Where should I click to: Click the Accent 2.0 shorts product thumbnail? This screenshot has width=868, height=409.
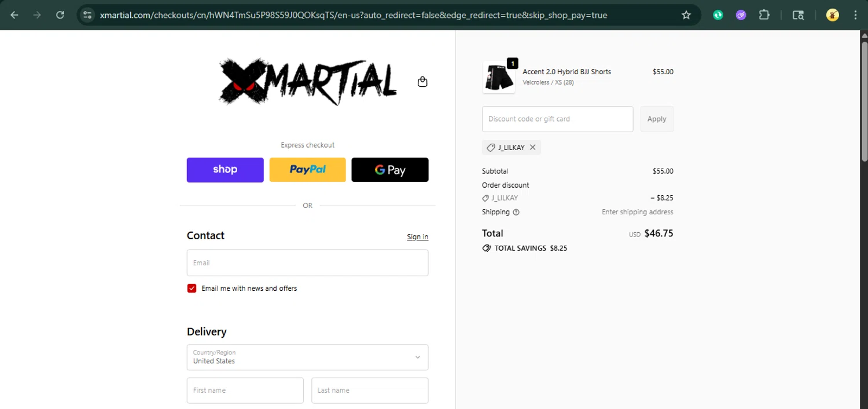[498, 78]
